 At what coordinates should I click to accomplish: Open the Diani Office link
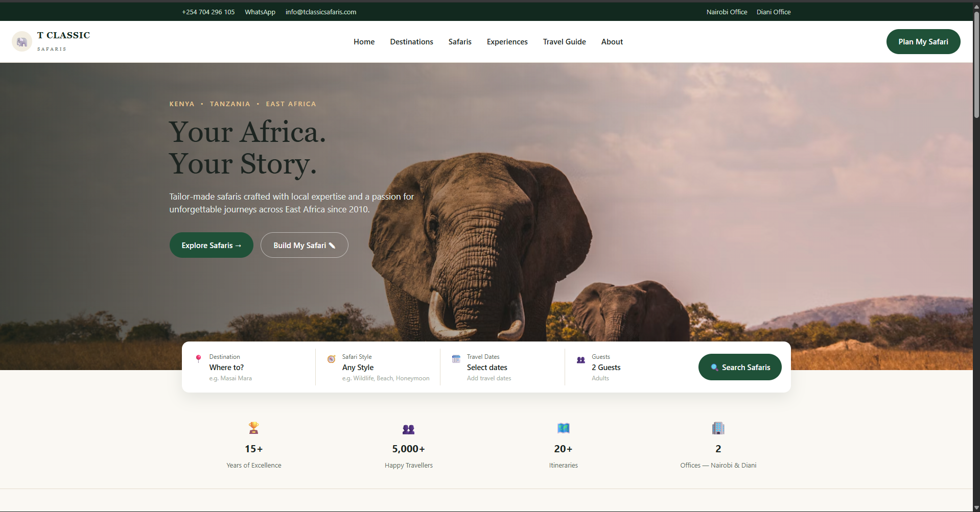point(773,12)
